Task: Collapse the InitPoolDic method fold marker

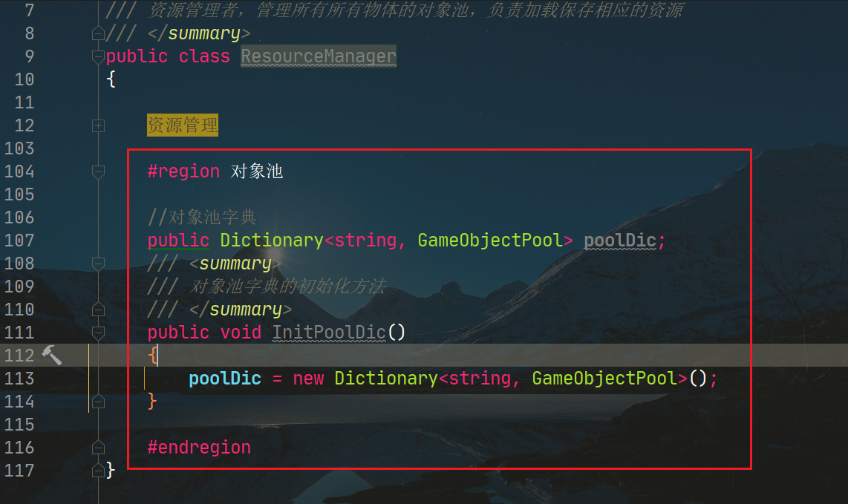Action: click(98, 333)
